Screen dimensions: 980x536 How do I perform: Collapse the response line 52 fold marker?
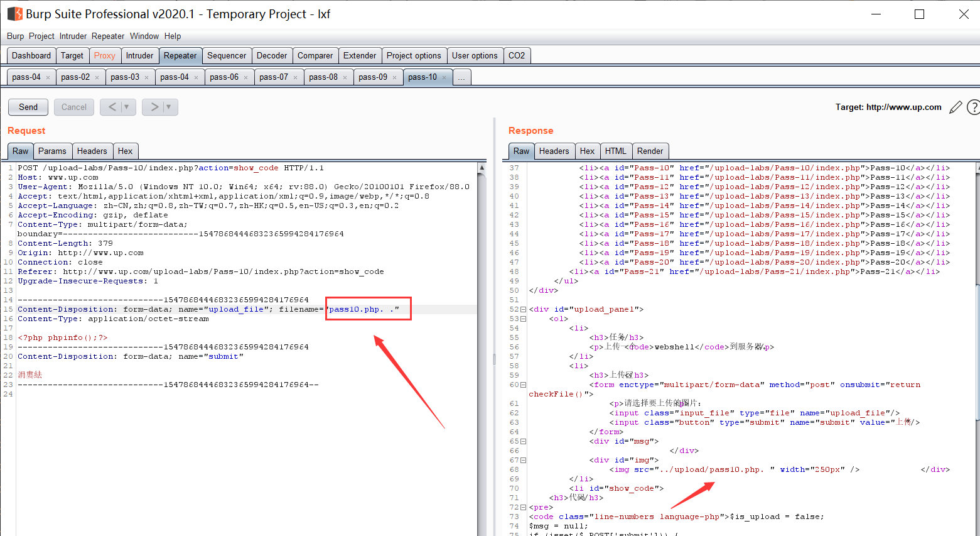click(x=523, y=309)
